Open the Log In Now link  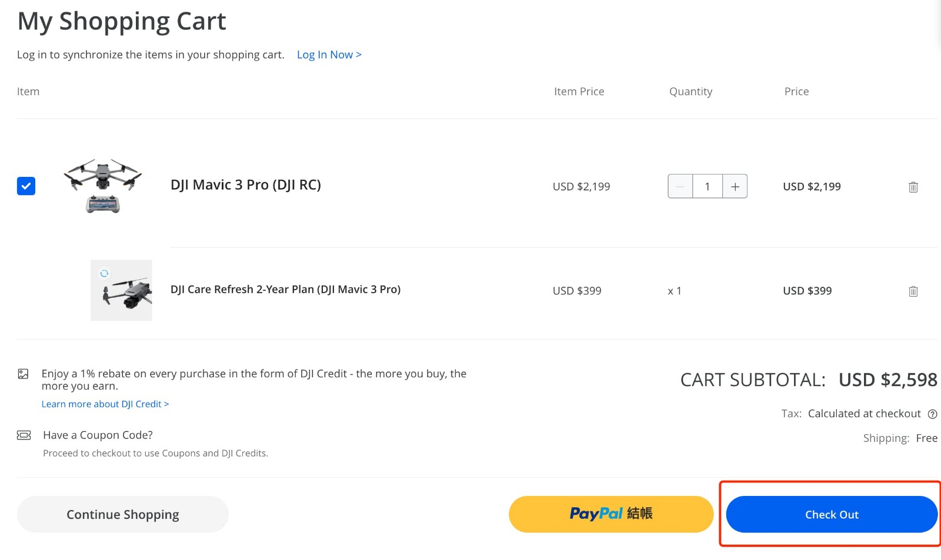coord(328,54)
